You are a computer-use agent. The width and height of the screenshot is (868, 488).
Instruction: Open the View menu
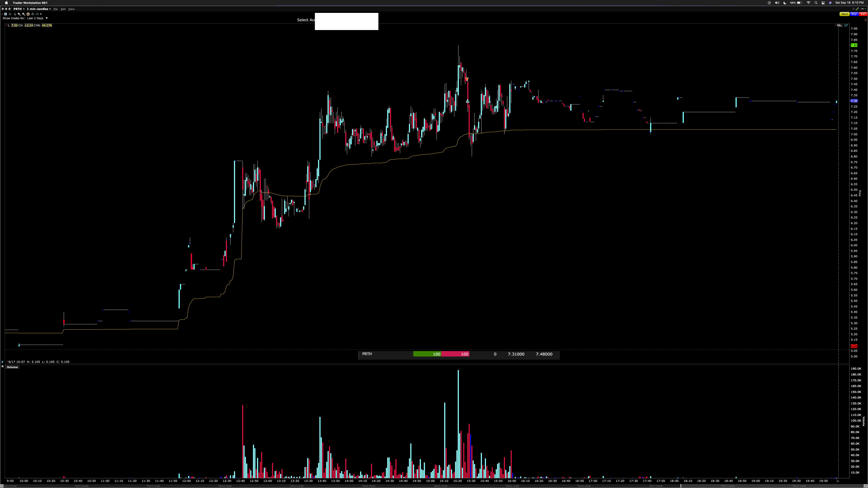71,9
